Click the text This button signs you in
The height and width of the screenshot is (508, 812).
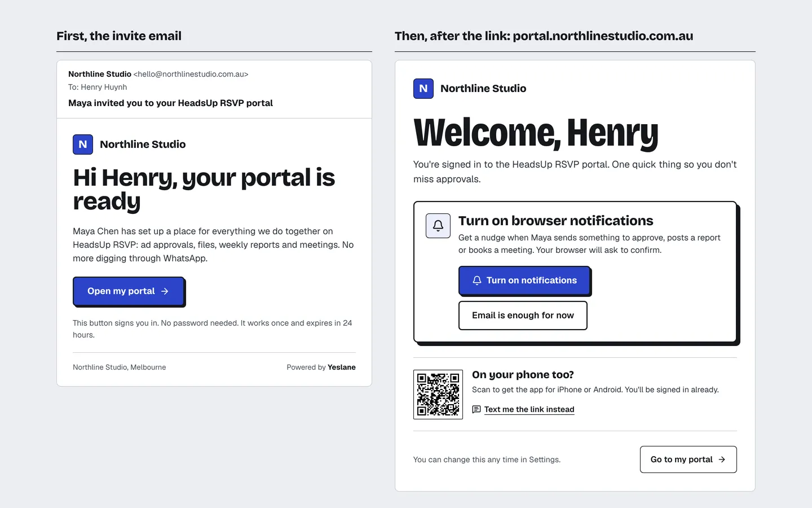point(212,329)
